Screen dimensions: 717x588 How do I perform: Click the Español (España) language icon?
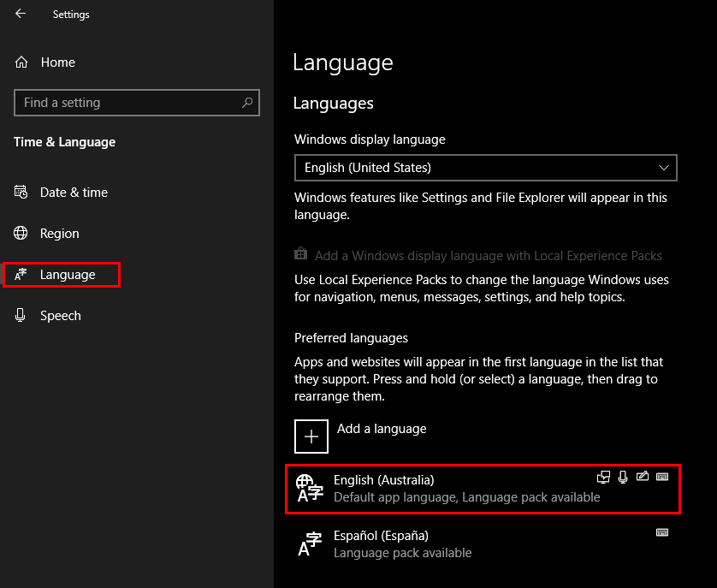(310, 543)
